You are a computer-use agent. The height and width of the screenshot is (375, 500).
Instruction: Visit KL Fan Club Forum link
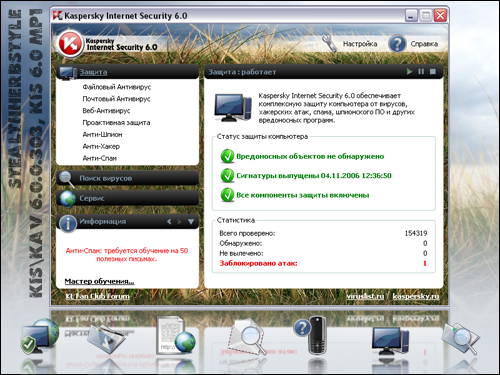click(x=98, y=296)
